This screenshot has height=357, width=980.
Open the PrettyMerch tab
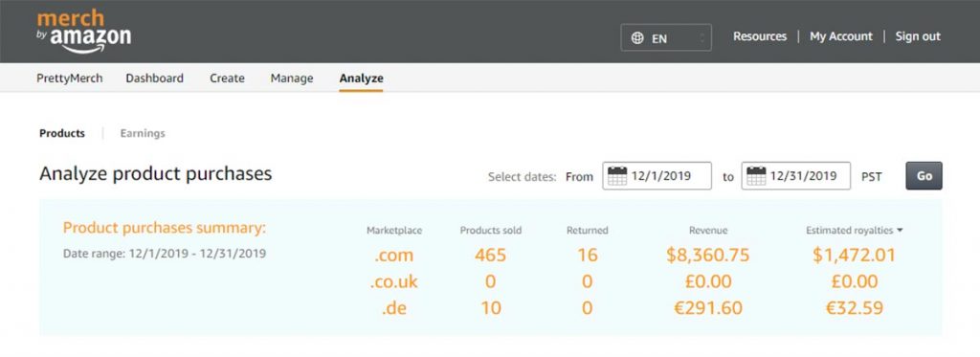coord(69,78)
